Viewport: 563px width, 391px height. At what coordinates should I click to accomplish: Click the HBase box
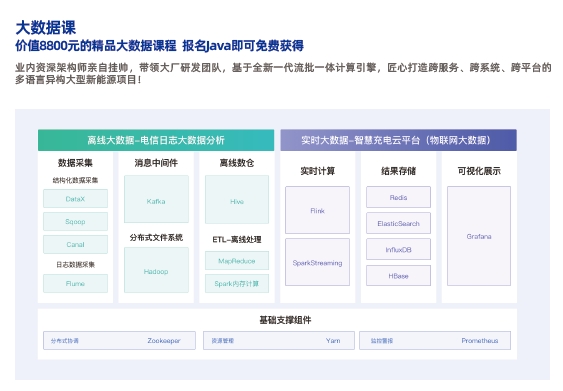tap(399, 275)
